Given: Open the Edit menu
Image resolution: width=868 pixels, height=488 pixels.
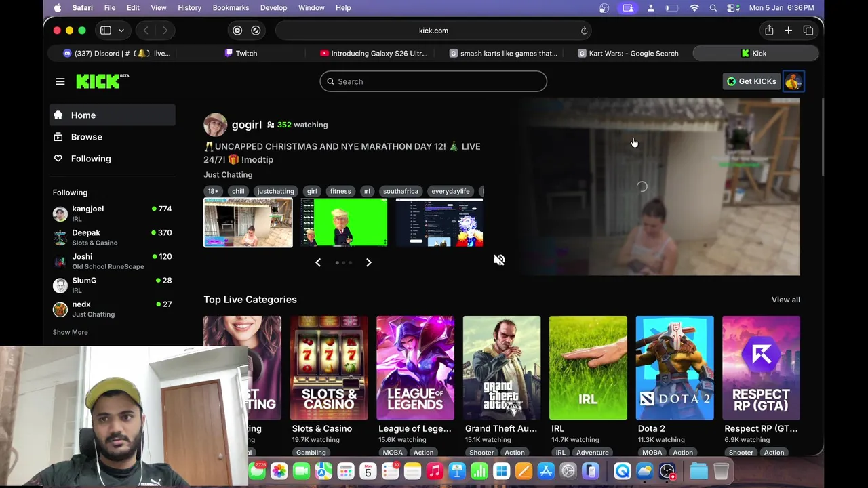Looking at the screenshot, I should pos(134,8).
